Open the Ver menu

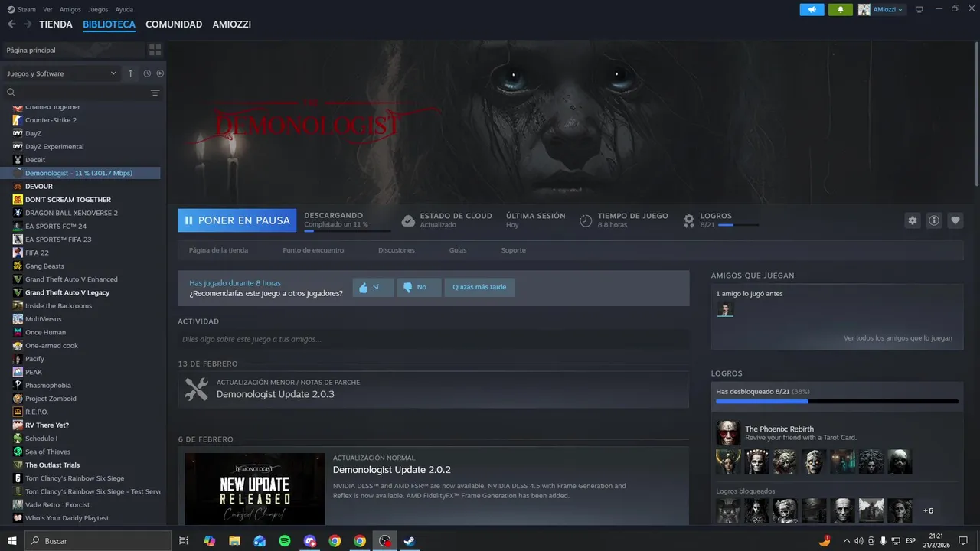[x=47, y=9]
